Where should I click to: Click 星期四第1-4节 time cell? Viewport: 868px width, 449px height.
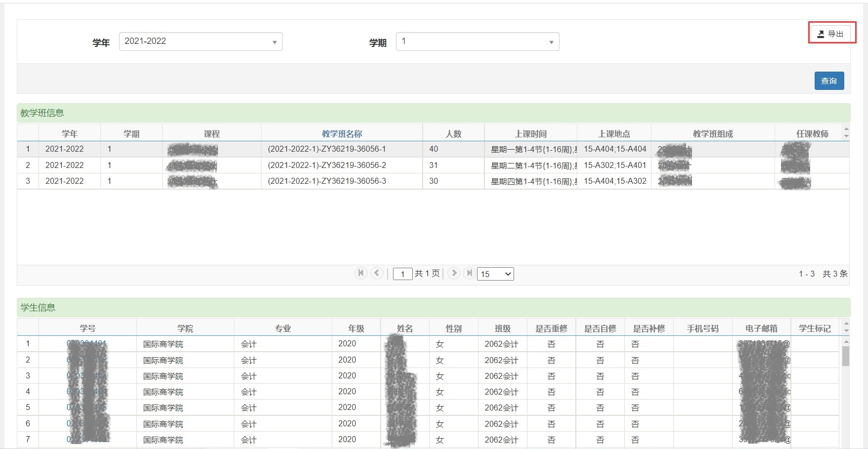tap(531, 181)
